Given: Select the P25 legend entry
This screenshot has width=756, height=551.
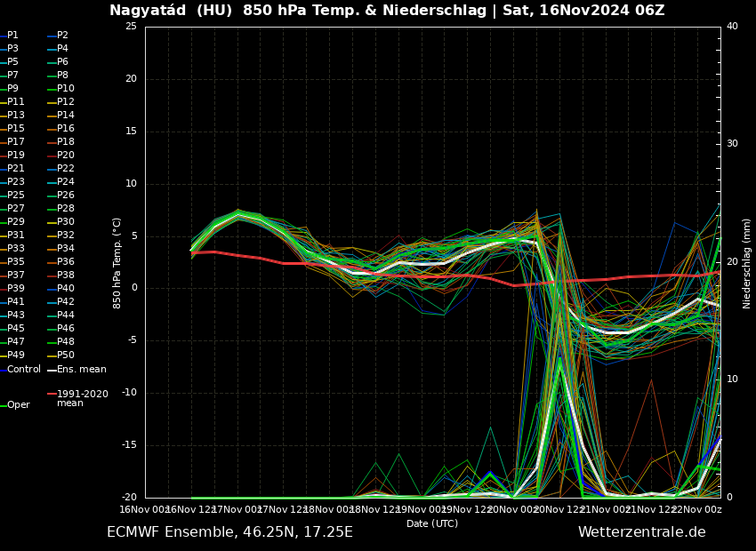Looking at the screenshot, I should coord(16,196).
